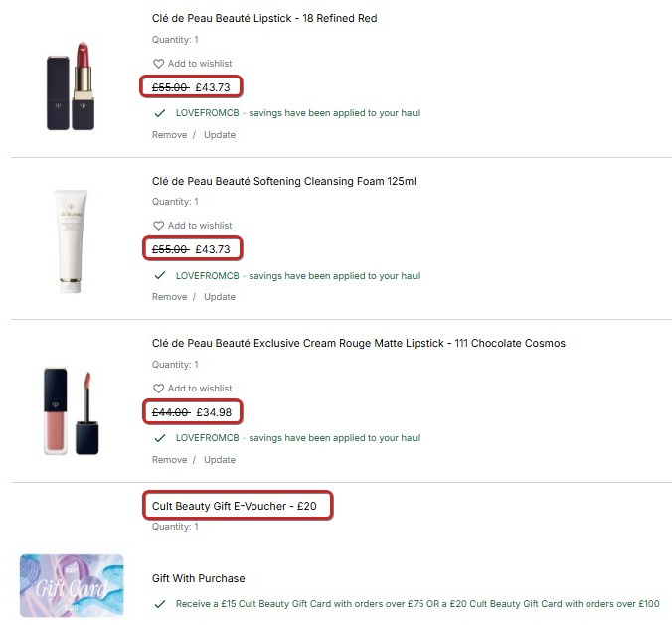The width and height of the screenshot is (672, 625).
Task: Click the wishlist heart icon for Refined Red lipstick
Action: click(x=158, y=64)
